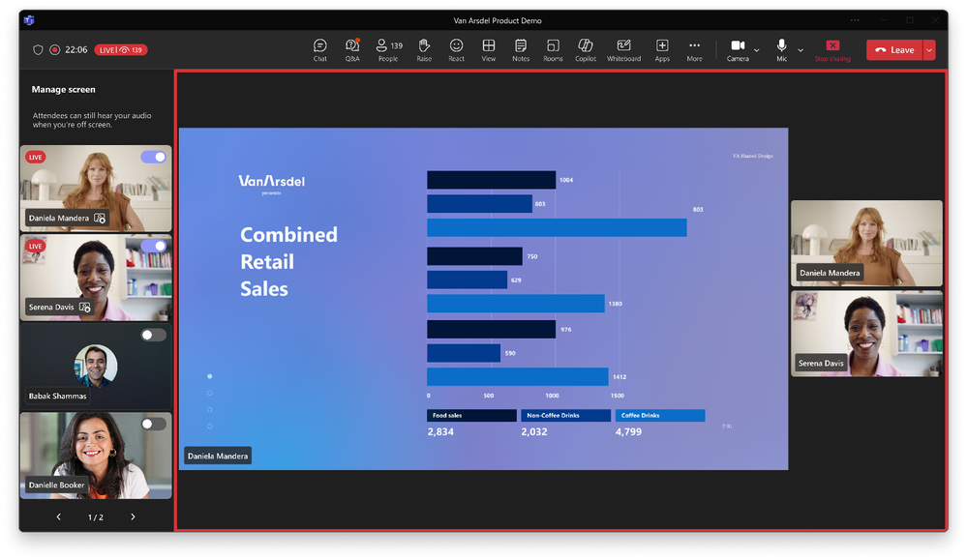Select Danielle Booker tile in Manage screen
The width and height of the screenshot is (967, 560).
tap(96, 456)
